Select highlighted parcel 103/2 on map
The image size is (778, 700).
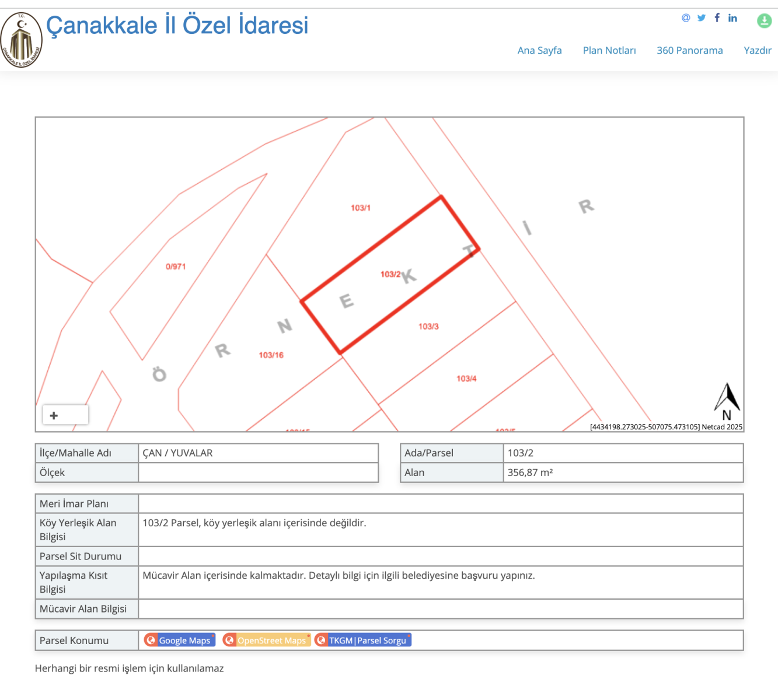tap(390, 275)
